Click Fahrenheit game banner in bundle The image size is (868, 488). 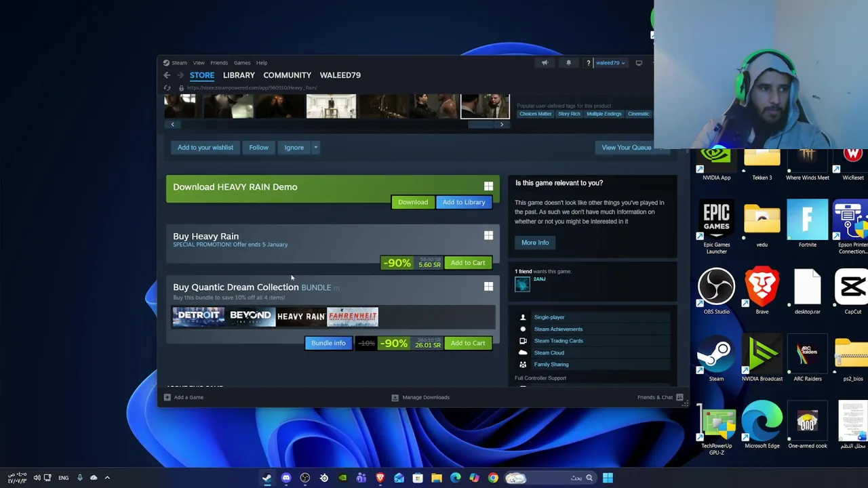tap(353, 317)
